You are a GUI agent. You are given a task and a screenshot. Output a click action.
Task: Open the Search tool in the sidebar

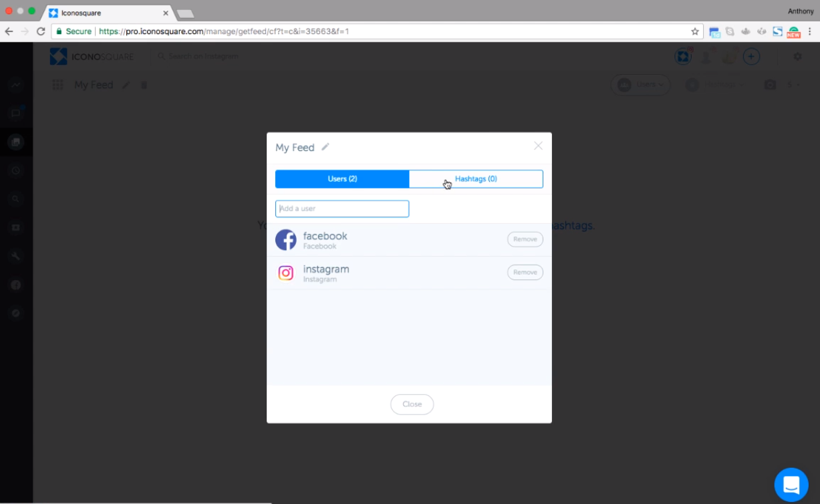click(x=16, y=199)
